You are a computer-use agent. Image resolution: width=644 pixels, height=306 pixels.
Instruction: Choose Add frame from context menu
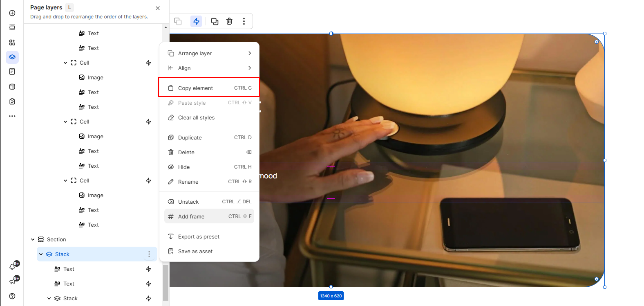[209, 216]
